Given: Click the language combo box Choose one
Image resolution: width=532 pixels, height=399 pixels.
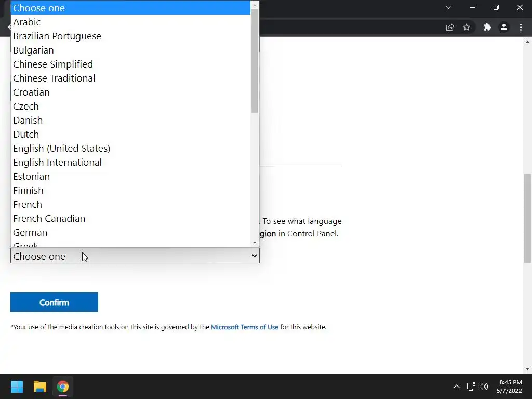Looking at the screenshot, I should [x=135, y=256].
